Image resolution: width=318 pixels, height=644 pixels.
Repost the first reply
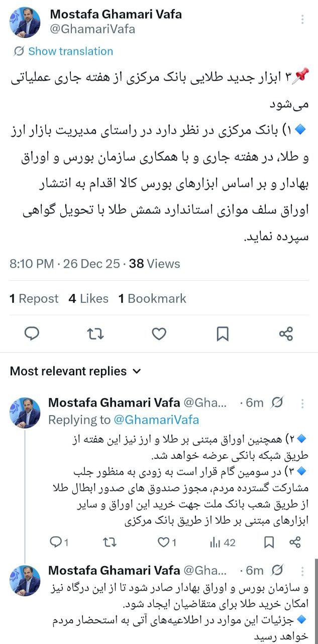coord(109,542)
